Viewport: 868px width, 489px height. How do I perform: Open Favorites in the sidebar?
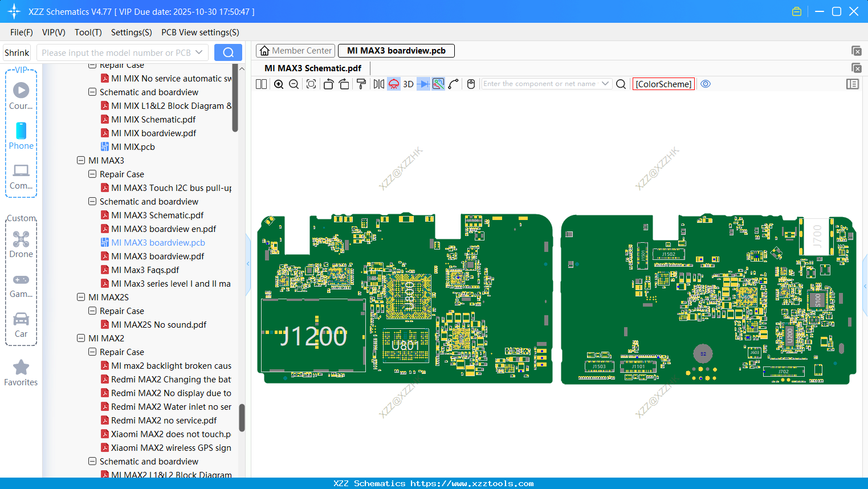(x=21, y=373)
